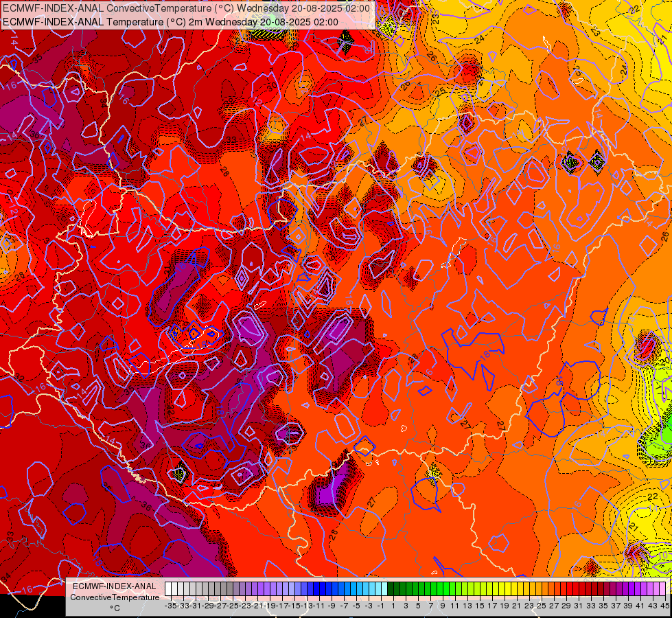
Task: Click legend scale value 17
Action: click(492, 606)
